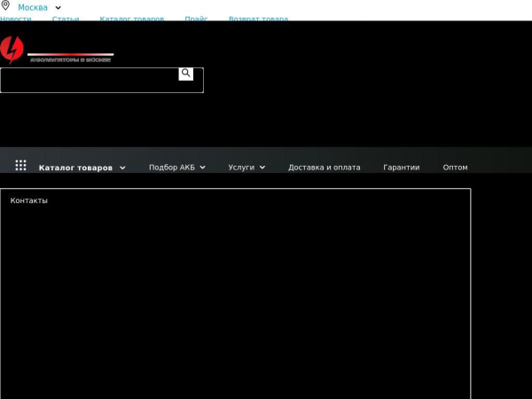This screenshot has height=399, width=532.
Task: Click the location pin icon
Action: 5,6
